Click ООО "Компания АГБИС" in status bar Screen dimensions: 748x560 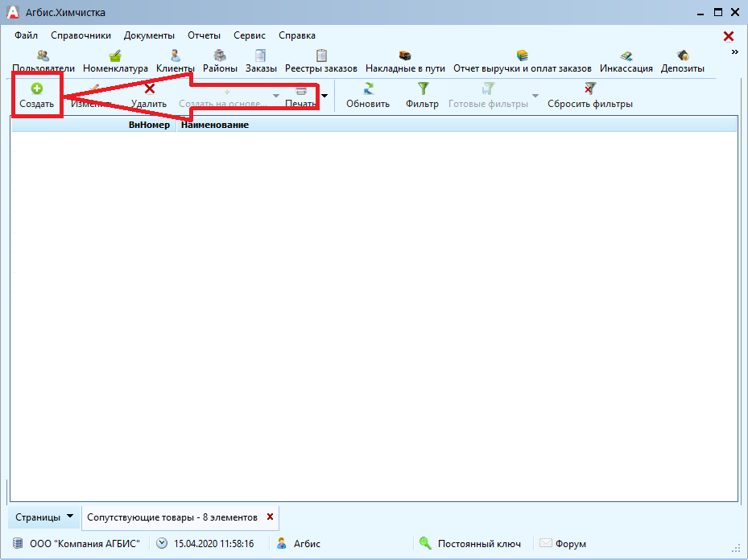(x=85, y=544)
